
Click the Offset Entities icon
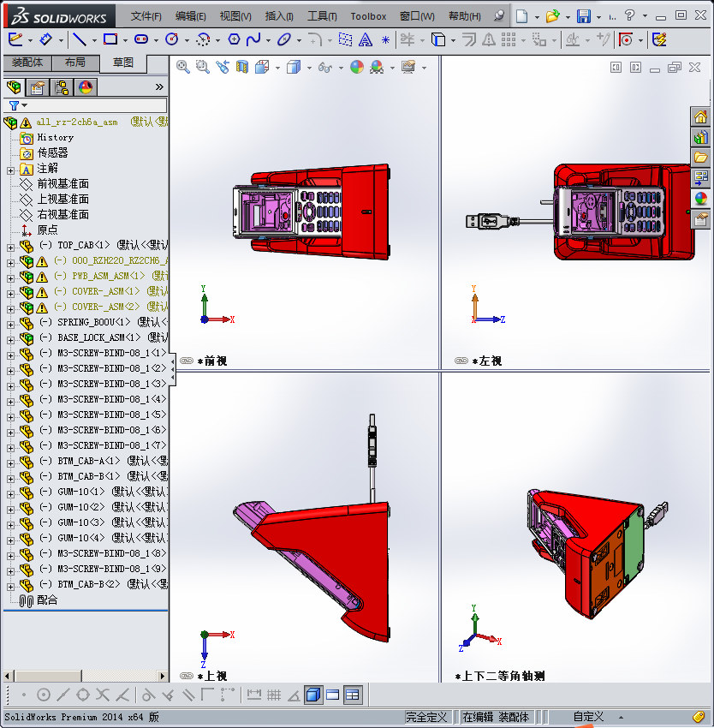[469, 40]
